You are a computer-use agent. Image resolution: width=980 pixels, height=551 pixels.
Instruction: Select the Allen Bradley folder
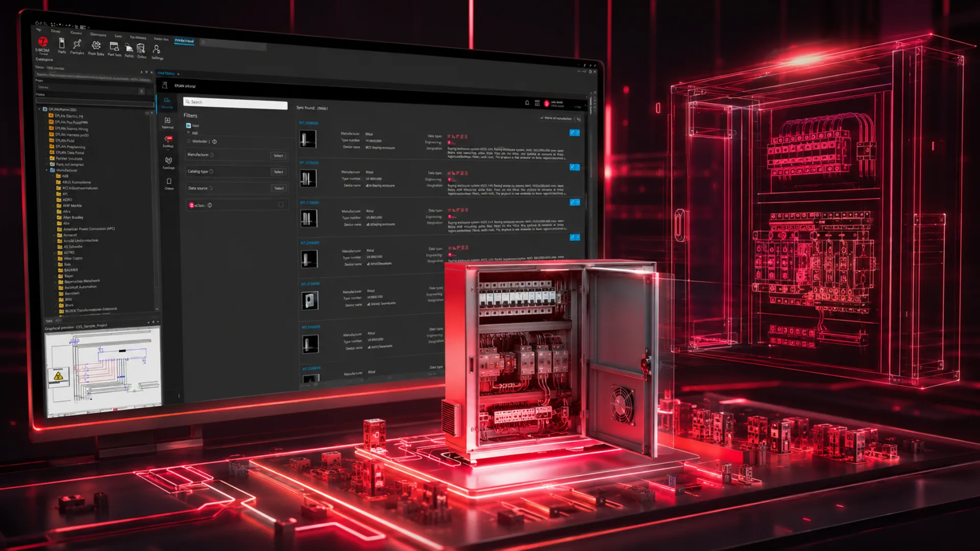coord(70,217)
